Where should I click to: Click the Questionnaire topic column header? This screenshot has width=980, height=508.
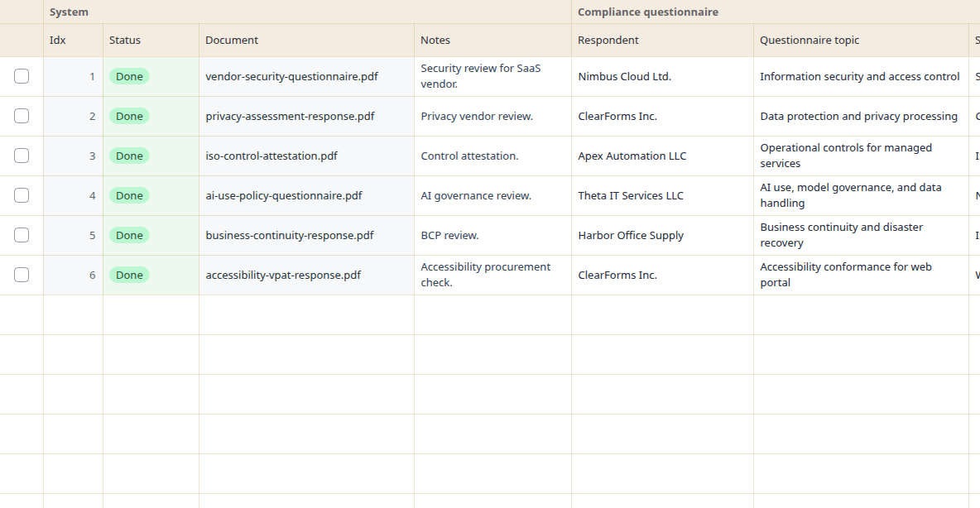point(861,40)
